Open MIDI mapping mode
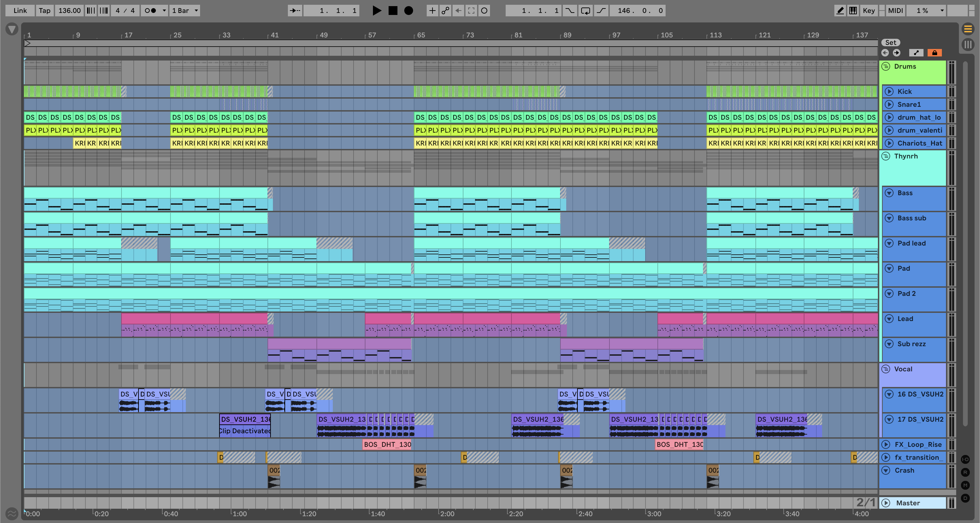Screen dimensions: 980x523 (895, 11)
